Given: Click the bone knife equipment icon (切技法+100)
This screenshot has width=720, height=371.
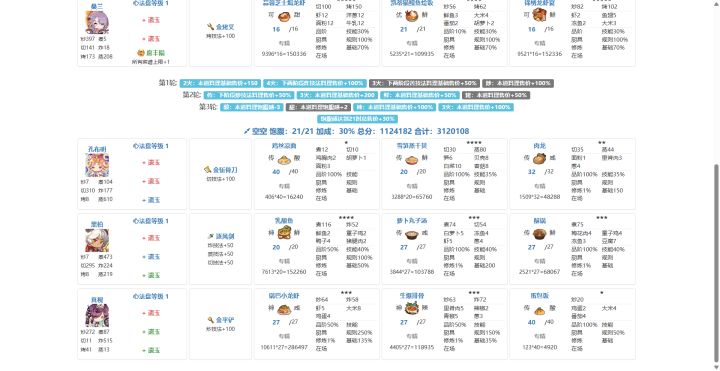Looking at the screenshot, I should click(x=207, y=170).
